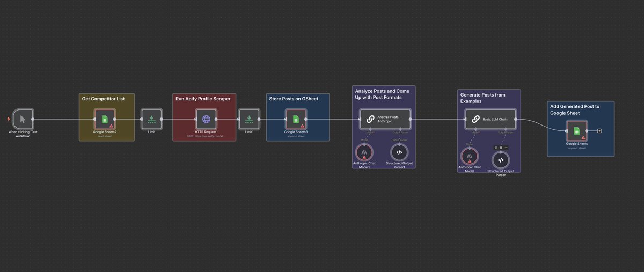Select the 'Get Competitor List' sticky note title
This screenshot has height=272, width=644.
tap(104, 99)
